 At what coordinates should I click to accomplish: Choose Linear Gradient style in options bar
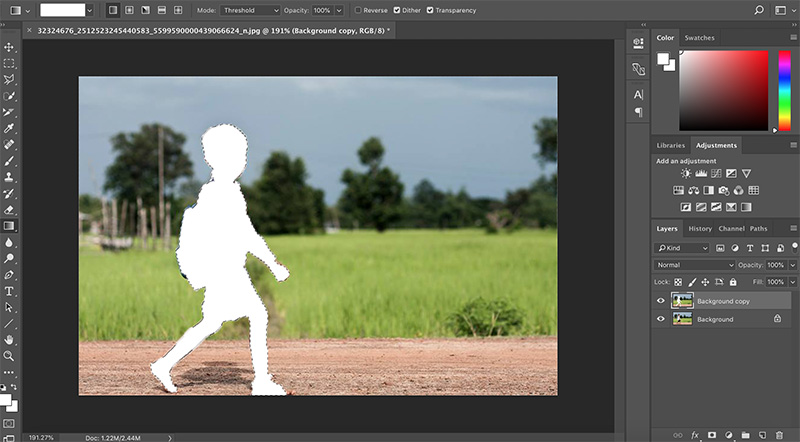point(113,10)
